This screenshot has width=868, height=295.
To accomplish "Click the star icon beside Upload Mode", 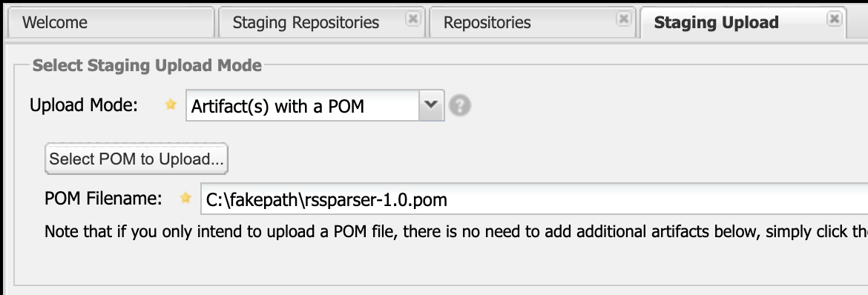I will click(x=171, y=105).
